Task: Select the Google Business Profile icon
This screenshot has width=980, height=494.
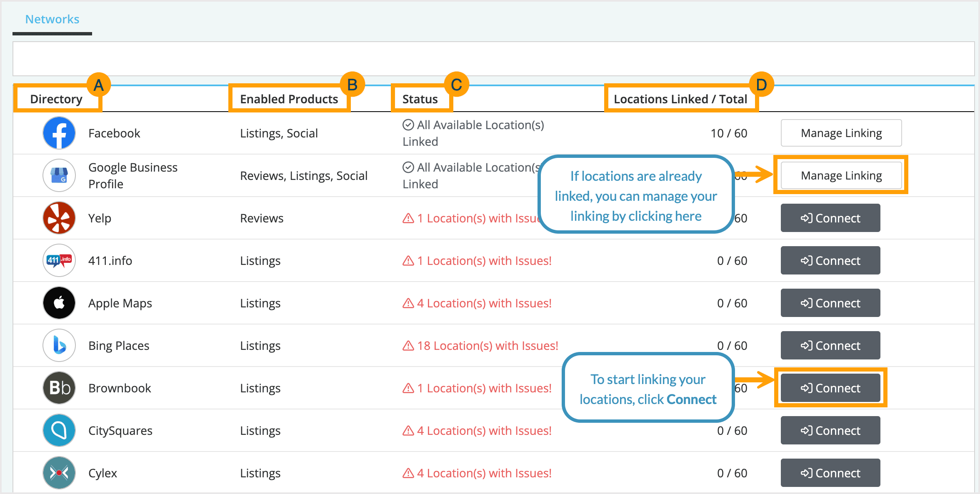Action: 59,175
